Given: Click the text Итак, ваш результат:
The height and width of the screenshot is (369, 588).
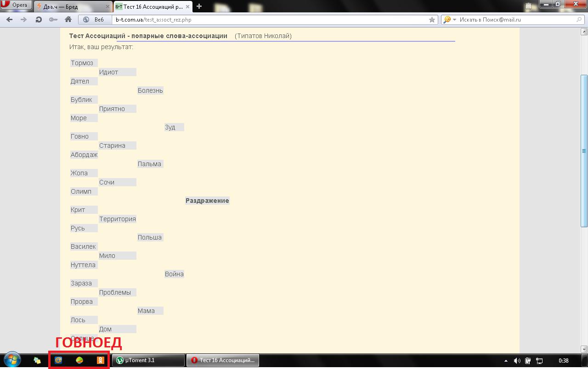Looking at the screenshot, I should (x=101, y=47).
